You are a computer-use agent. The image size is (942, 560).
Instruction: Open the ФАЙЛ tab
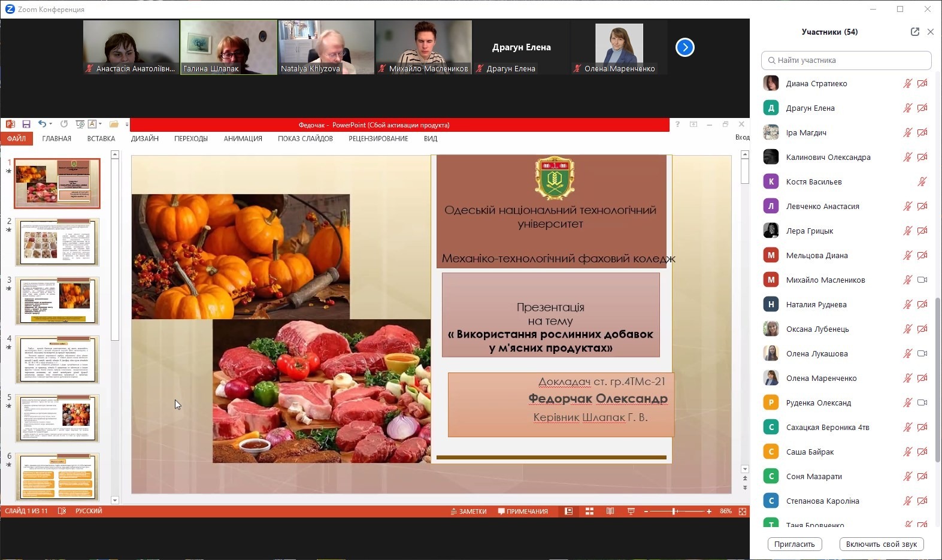[x=16, y=138]
